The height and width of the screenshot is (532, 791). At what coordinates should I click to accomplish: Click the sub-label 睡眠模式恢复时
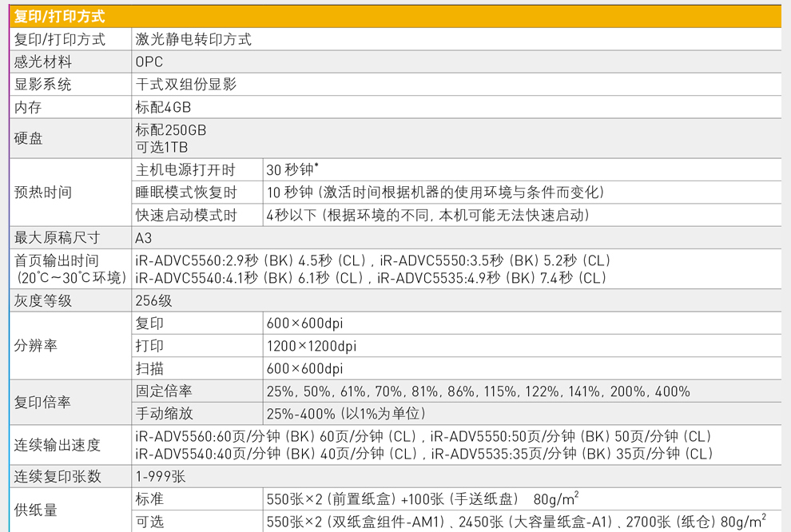coord(186,193)
